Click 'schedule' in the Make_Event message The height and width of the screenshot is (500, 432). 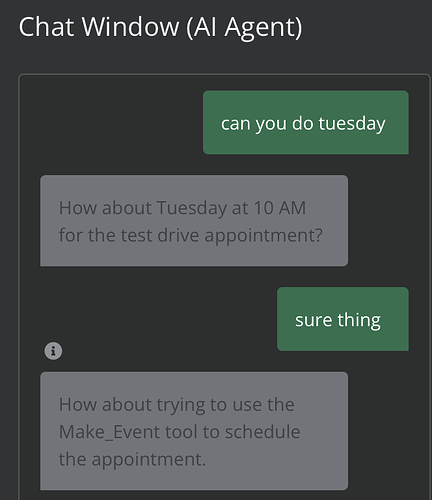(263, 432)
